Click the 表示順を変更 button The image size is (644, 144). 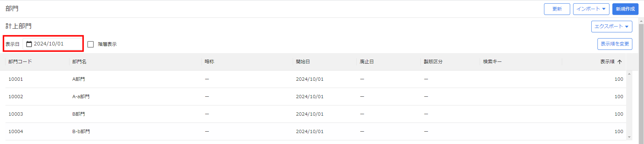tap(615, 44)
